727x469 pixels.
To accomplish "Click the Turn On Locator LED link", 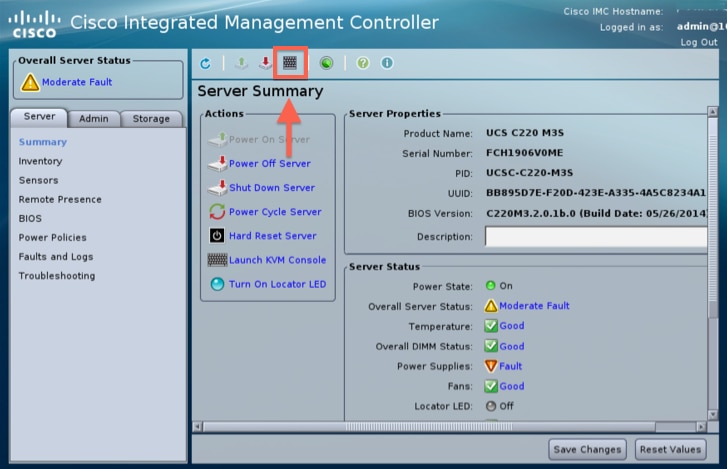I will (277, 284).
